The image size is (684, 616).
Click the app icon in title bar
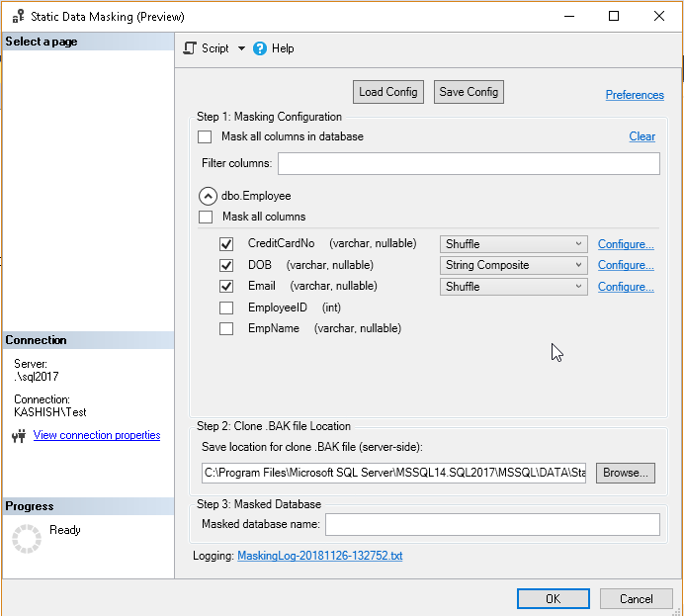tap(15, 17)
